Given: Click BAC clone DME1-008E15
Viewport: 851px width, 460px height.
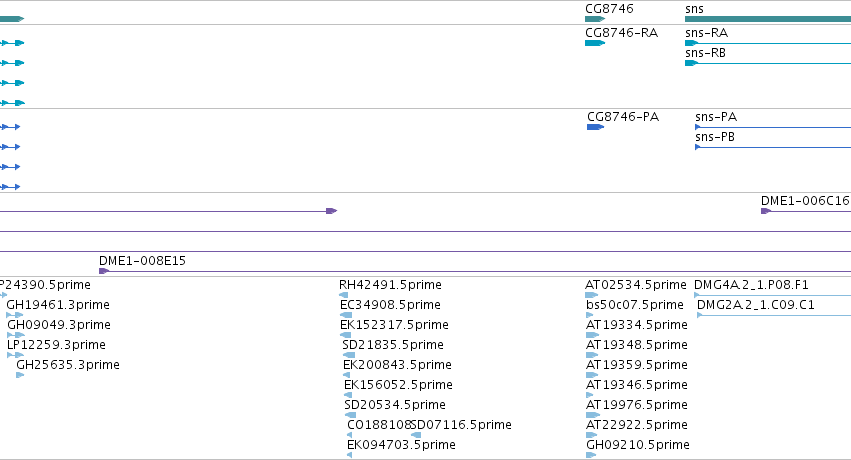Looking at the screenshot, I should point(142,261).
